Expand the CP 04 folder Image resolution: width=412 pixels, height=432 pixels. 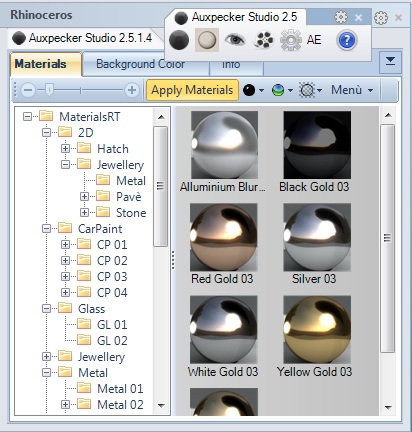(x=65, y=293)
